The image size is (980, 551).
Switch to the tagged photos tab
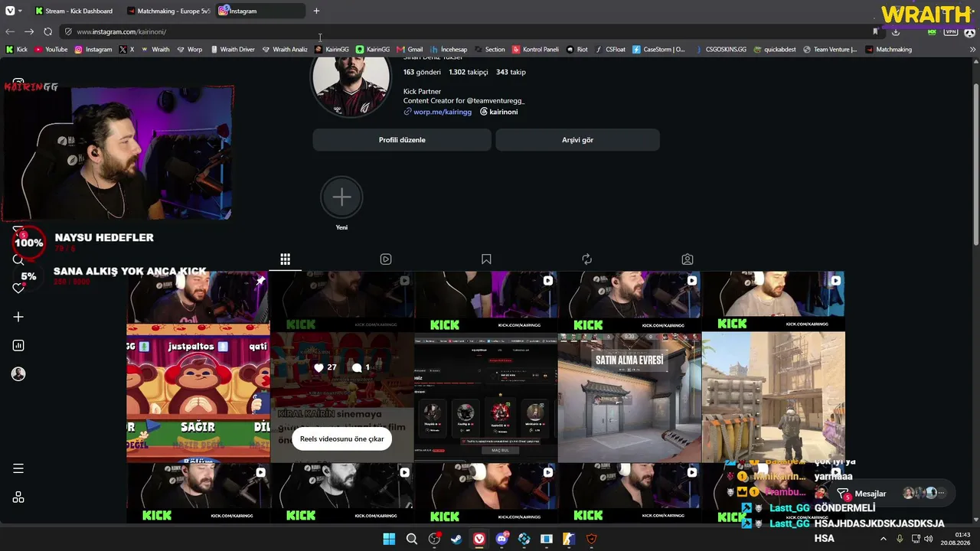click(688, 259)
